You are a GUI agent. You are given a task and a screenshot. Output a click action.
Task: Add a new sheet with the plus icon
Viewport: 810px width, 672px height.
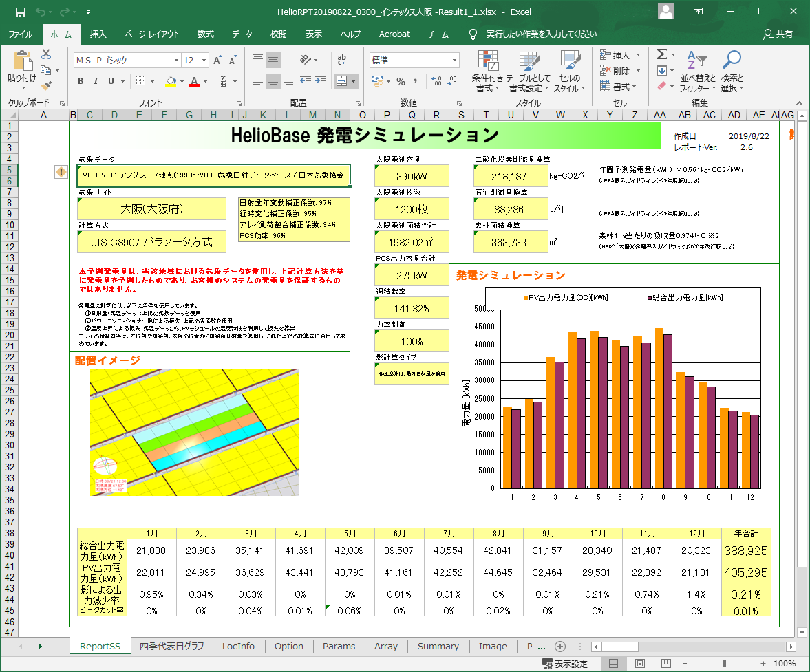click(x=560, y=646)
